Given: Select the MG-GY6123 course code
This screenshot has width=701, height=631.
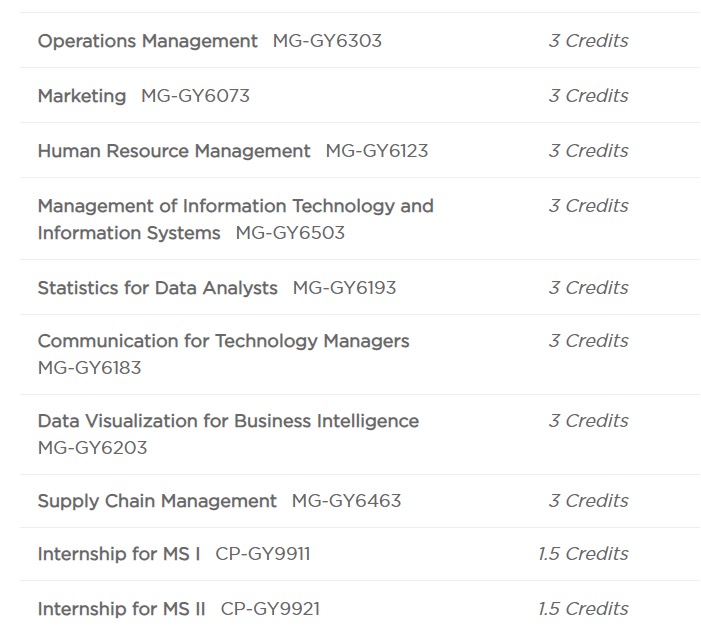Looking at the screenshot, I should [x=377, y=151].
